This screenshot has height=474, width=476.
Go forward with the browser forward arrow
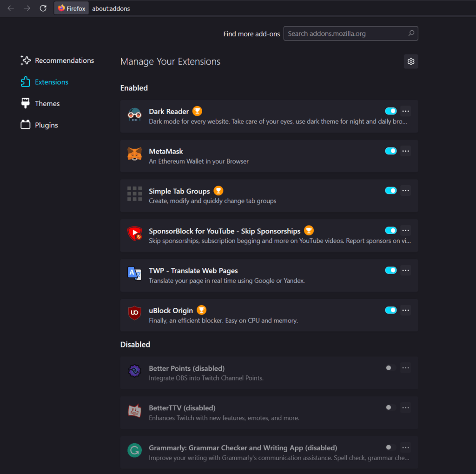coord(26,8)
